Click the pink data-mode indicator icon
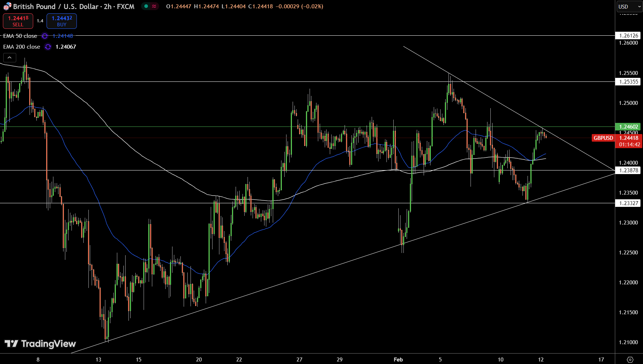 coord(154,6)
